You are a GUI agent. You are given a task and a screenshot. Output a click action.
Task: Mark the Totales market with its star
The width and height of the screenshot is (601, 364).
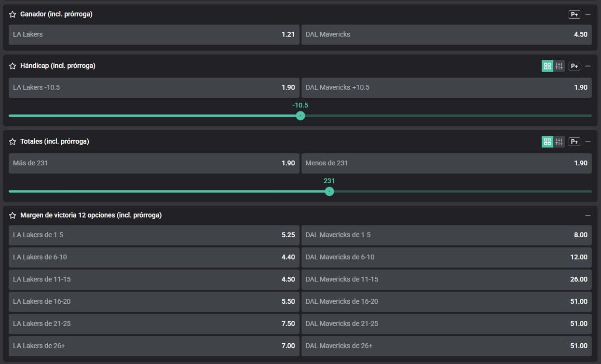pos(13,142)
